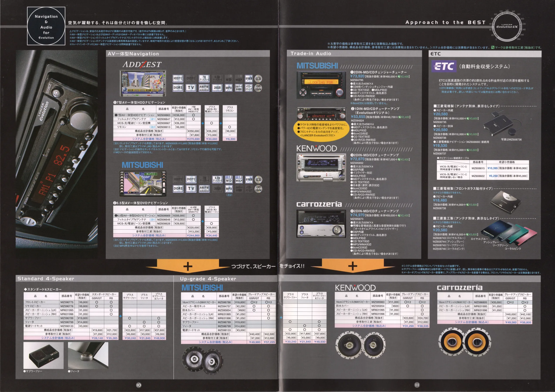
Task: Click the TV icon in ADDZEST section
Action: click(191, 88)
